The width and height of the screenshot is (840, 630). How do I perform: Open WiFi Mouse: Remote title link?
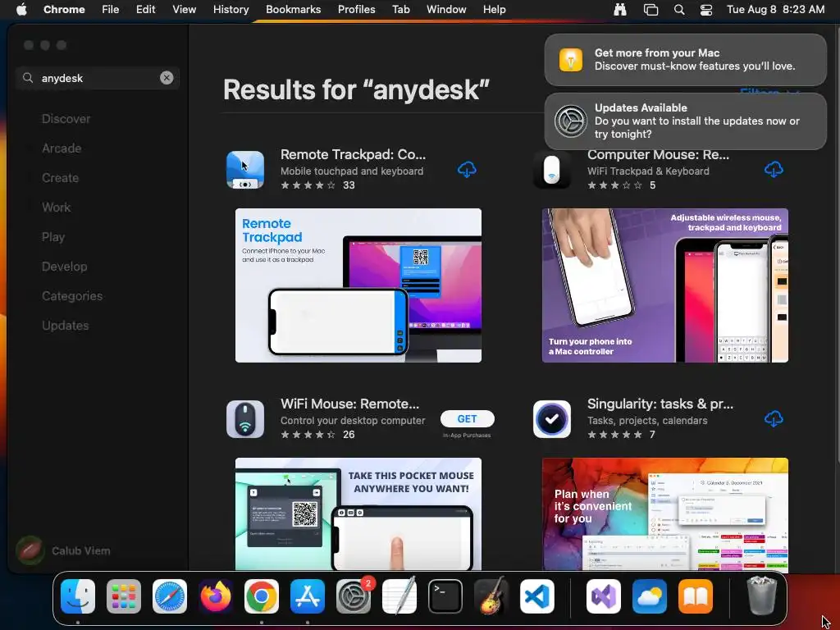click(x=349, y=404)
